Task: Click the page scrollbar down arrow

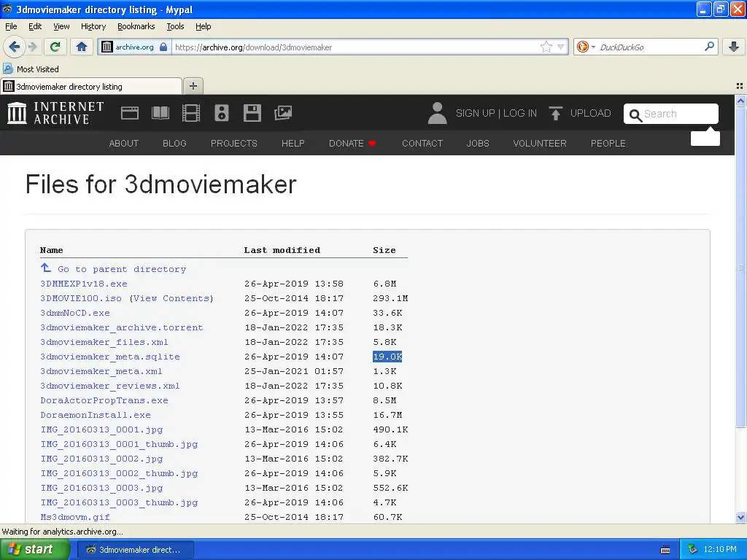Action: 740,518
